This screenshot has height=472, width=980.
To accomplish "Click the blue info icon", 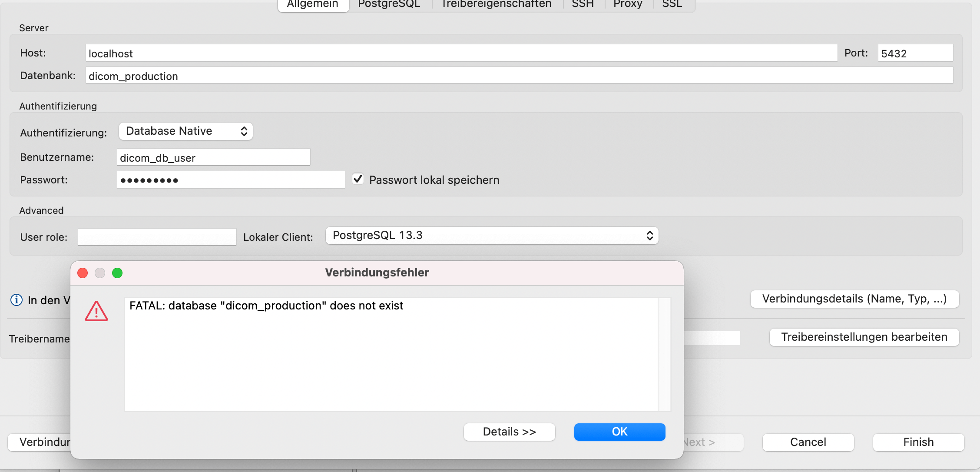I will pos(17,300).
